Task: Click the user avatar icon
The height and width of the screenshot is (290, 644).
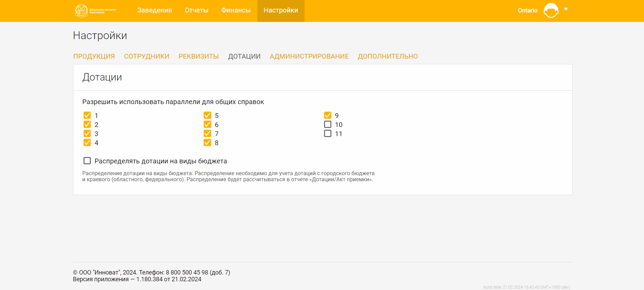Action: [551, 10]
